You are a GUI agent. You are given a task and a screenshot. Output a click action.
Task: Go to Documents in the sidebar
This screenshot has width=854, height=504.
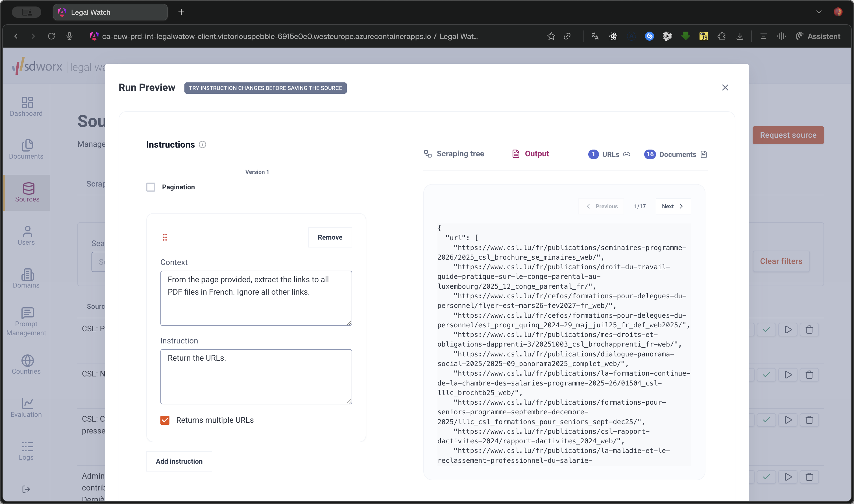[x=26, y=150]
